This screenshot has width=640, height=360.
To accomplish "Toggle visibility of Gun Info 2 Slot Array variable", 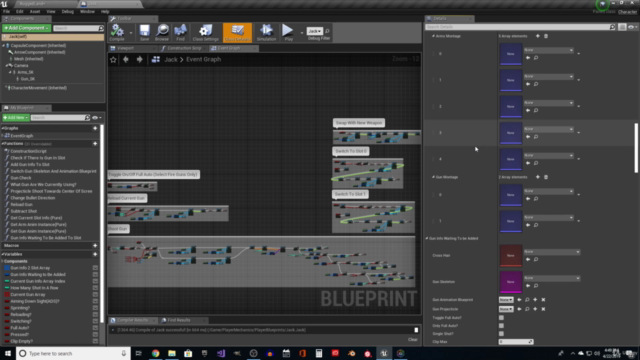I will 95,268.
